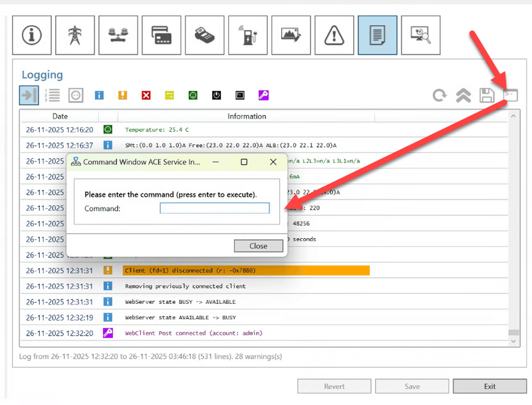Maximize the Command Window dialog
Viewport: 532px width, 405px height.
tap(244, 162)
